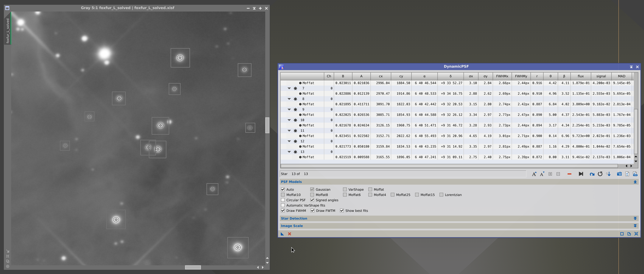This screenshot has height=274, width=644.
Task: Enable the Circular PSF checkbox
Action: coord(283,200)
